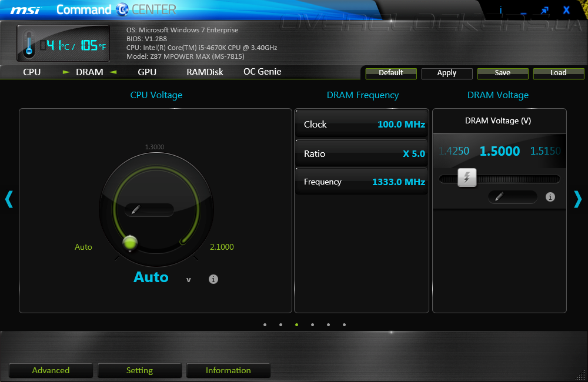Click the Command Center 'C' emblem in the title

pos(122,9)
